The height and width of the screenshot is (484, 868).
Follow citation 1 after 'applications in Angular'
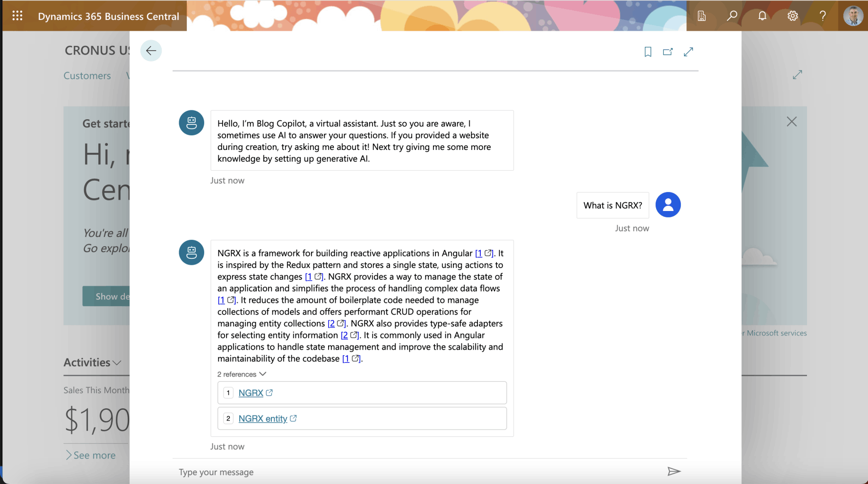(x=484, y=253)
